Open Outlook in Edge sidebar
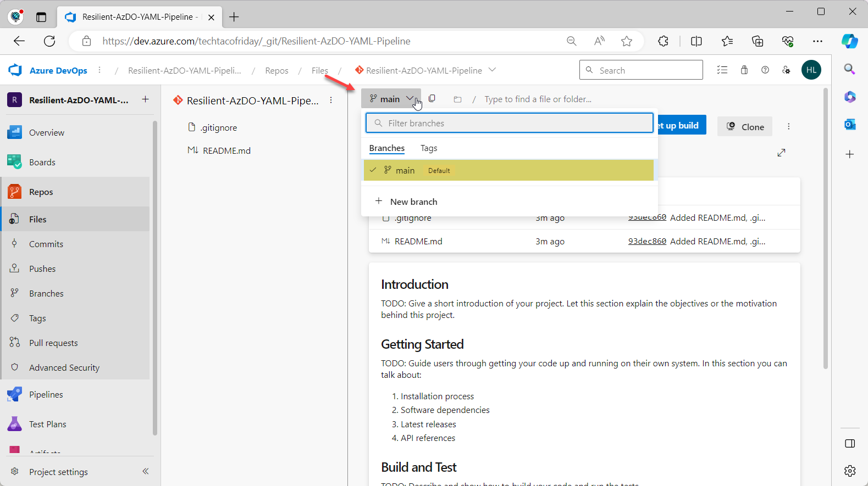The width and height of the screenshot is (868, 486). pos(850,125)
